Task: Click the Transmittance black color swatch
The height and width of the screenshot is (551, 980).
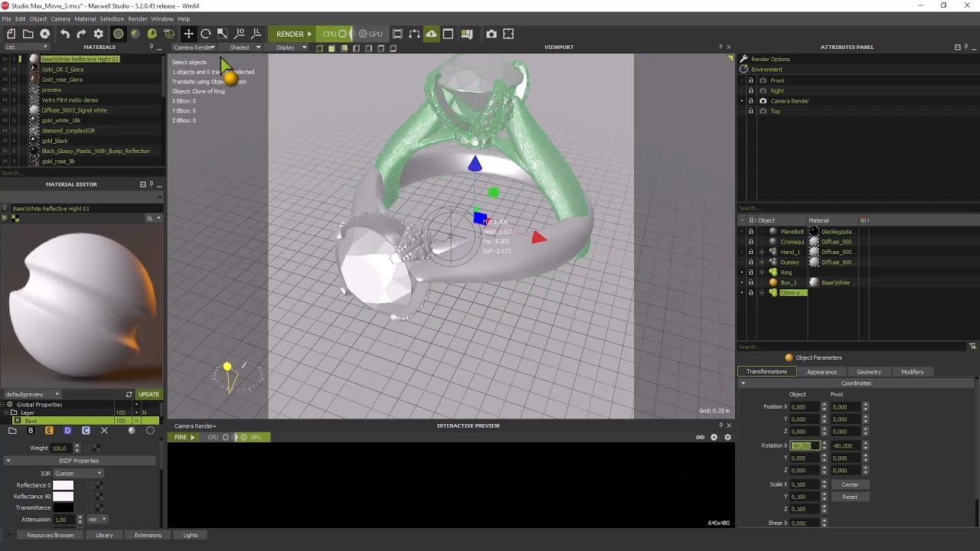Action: (x=63, y=507)
